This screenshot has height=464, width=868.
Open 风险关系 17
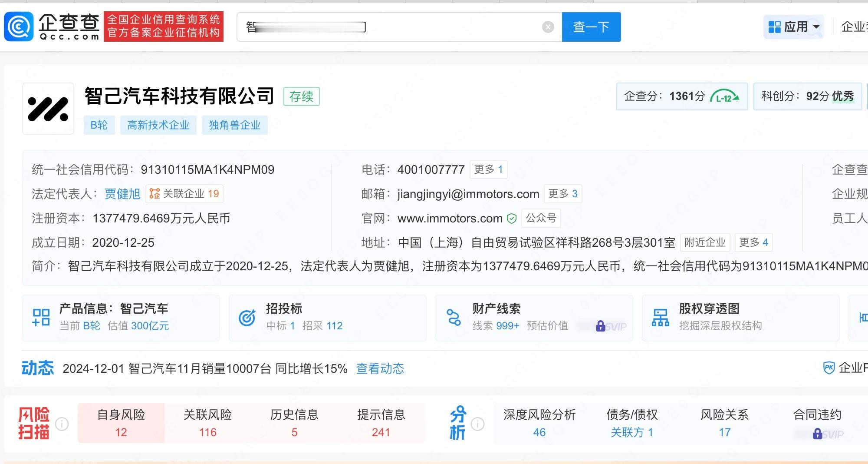pos(724,423)
